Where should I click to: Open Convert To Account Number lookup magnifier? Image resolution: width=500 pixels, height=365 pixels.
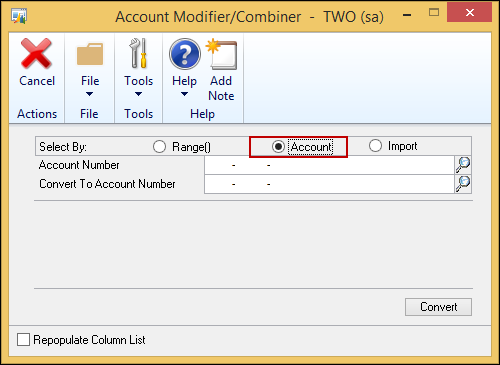[463, 184]
